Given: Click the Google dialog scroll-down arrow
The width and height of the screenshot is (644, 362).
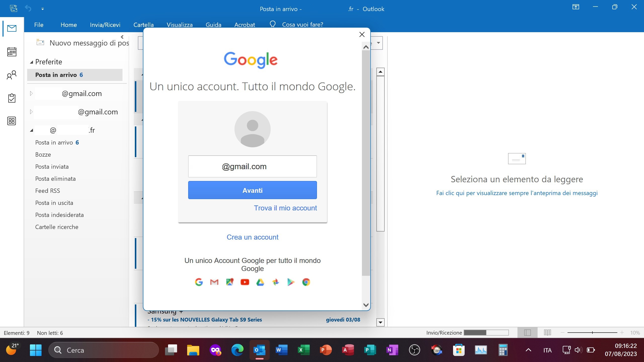Looking at the screenshot, I should click(366, 305).
